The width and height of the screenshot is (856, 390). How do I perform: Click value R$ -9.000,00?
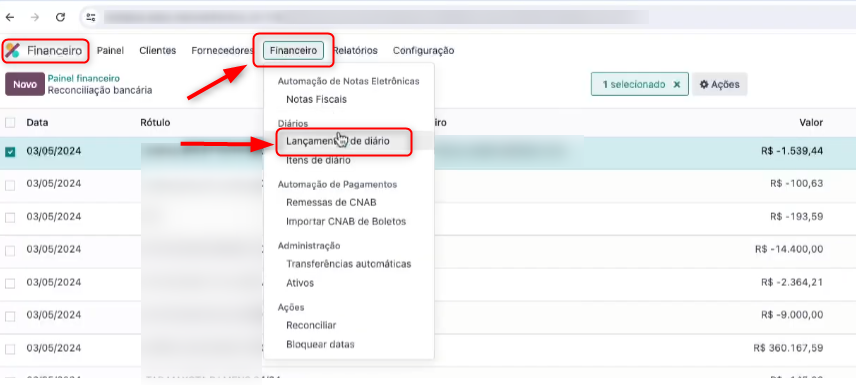coord(792,315)
